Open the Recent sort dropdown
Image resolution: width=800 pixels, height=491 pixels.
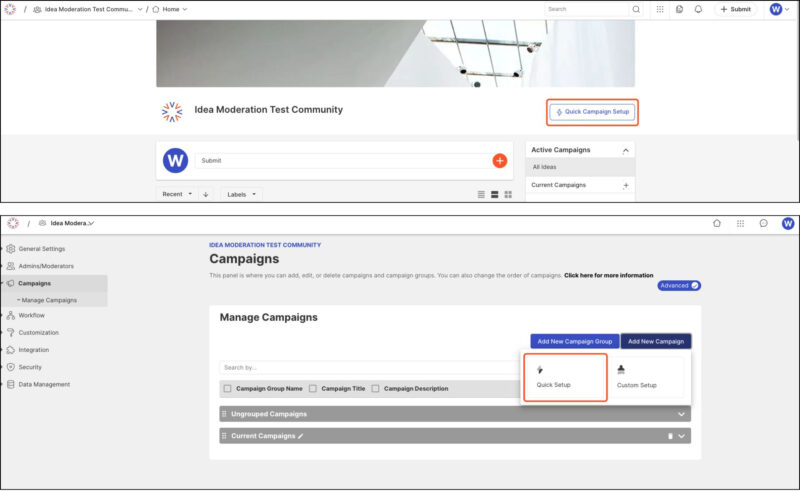(177, 194)
